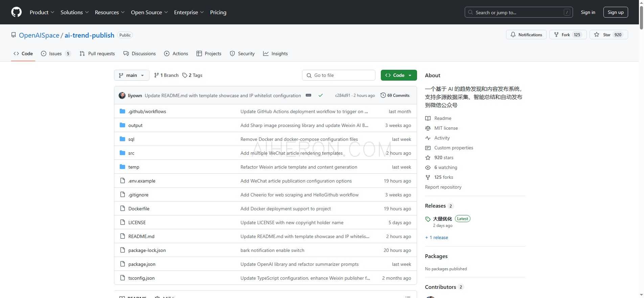Open the .env.example file

142,181
